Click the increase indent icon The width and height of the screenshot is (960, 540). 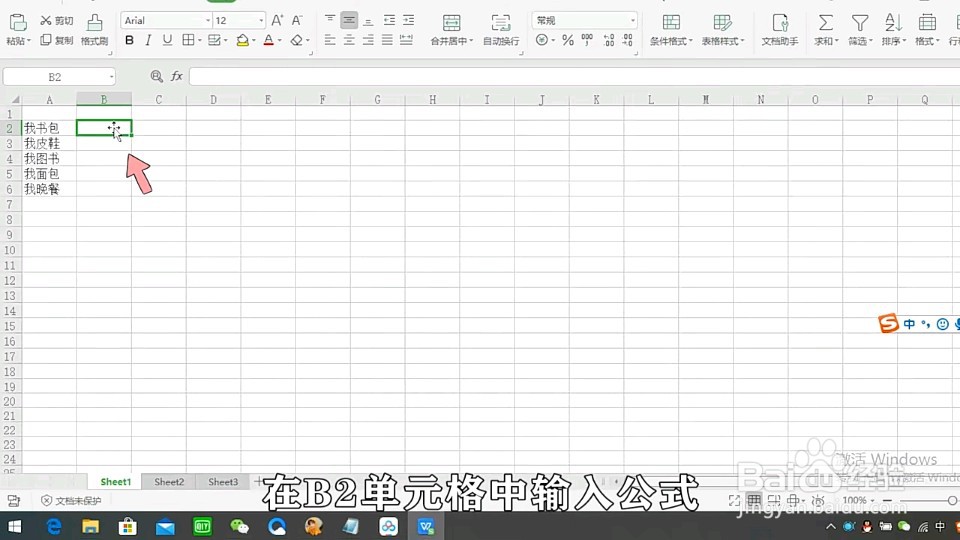click(x=408, y=20)
